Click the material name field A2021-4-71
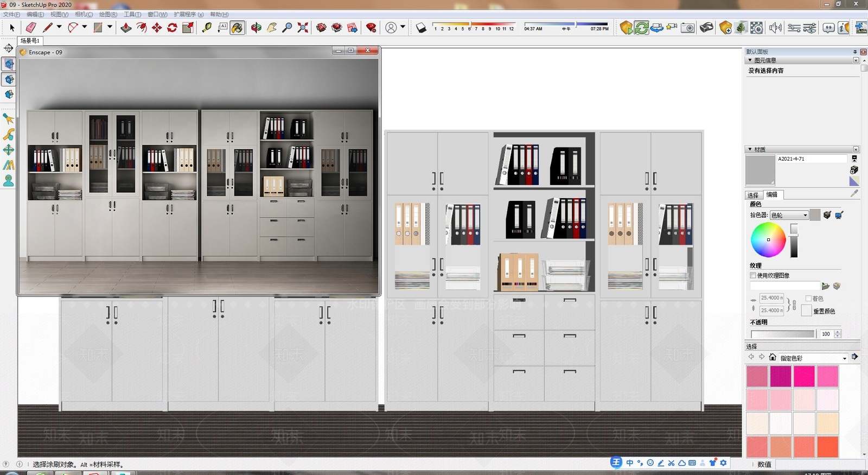Viewport: 868px width, 475px height. (x=812, y=159)
